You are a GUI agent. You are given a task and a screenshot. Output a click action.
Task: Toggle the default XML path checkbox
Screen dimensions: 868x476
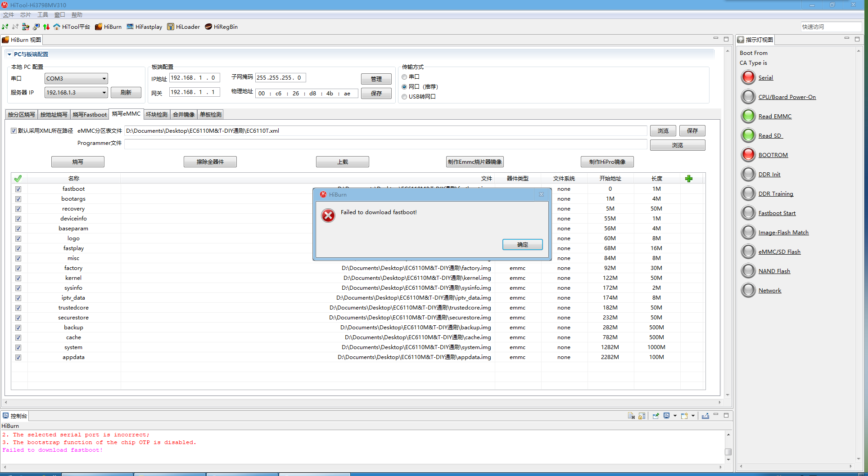click(14, 131)
